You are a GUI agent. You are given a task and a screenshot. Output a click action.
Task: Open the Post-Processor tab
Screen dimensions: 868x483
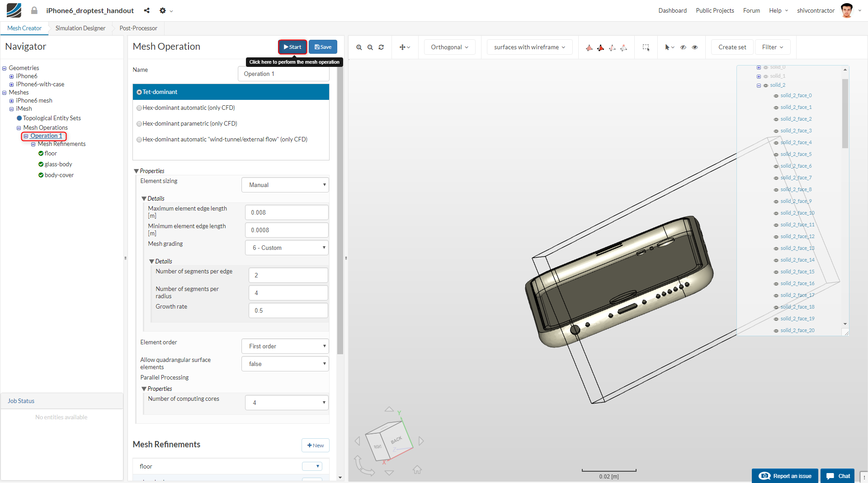[x=138, y=28]
